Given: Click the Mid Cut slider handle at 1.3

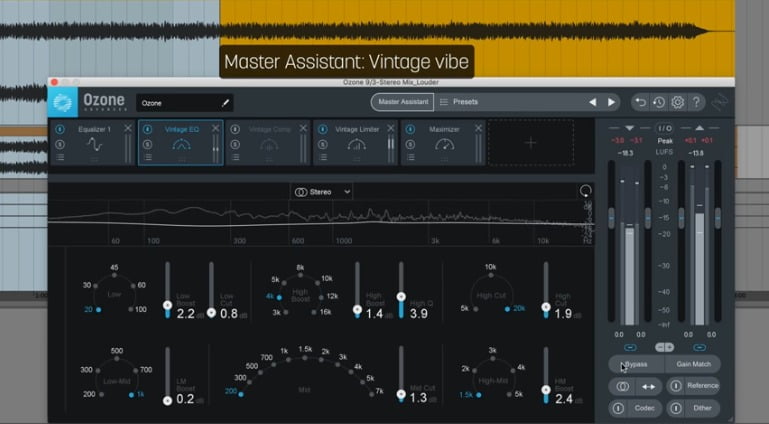Looking at the screenshot, I should coord(401,394).
